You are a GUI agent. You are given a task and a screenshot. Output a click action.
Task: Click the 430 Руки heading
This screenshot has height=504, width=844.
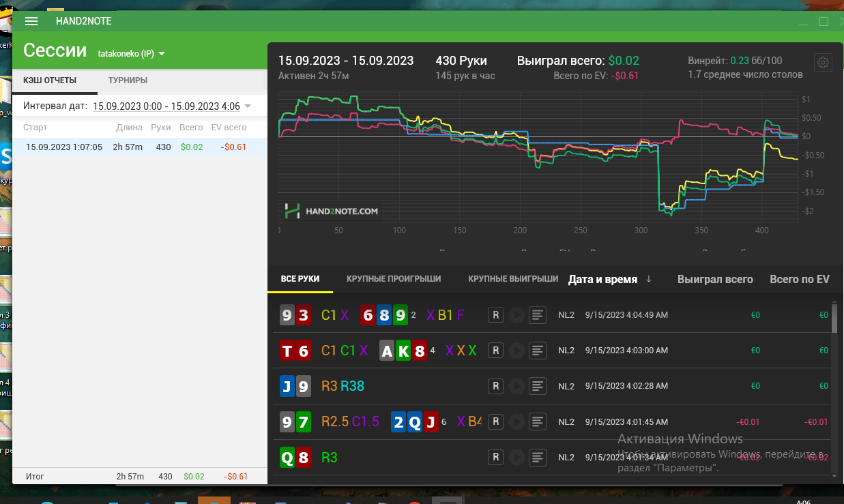coord(461,60)
